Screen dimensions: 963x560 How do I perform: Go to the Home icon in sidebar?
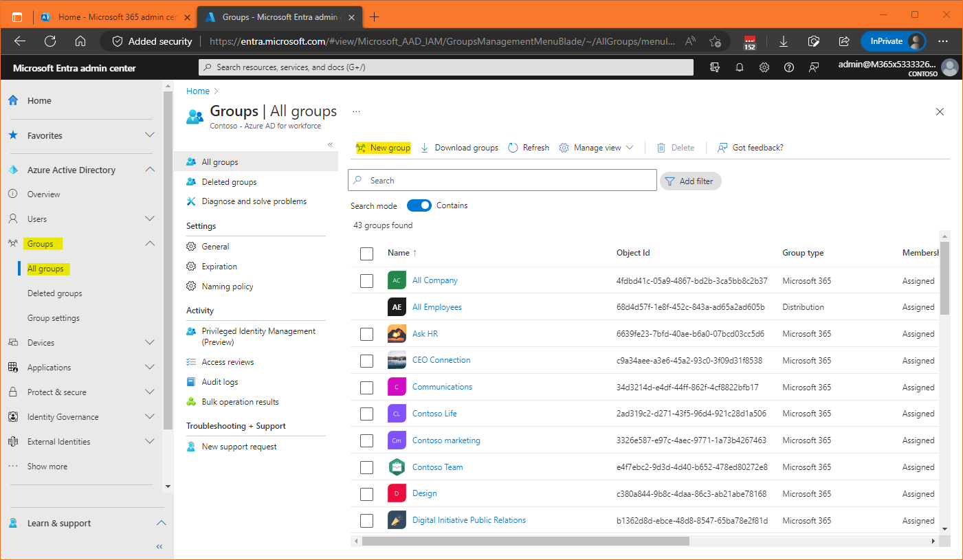(13, 100)
